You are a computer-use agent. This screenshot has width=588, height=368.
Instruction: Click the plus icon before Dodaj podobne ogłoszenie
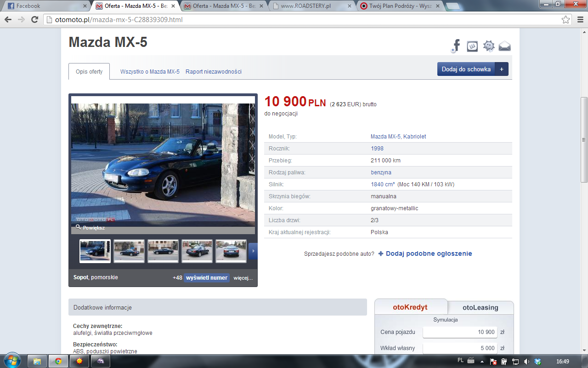point(381,253)
